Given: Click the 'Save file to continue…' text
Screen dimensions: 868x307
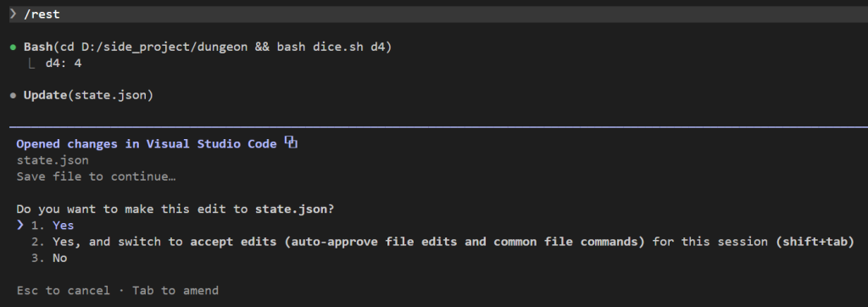Looking at the screenshot, I should (97, 176).
